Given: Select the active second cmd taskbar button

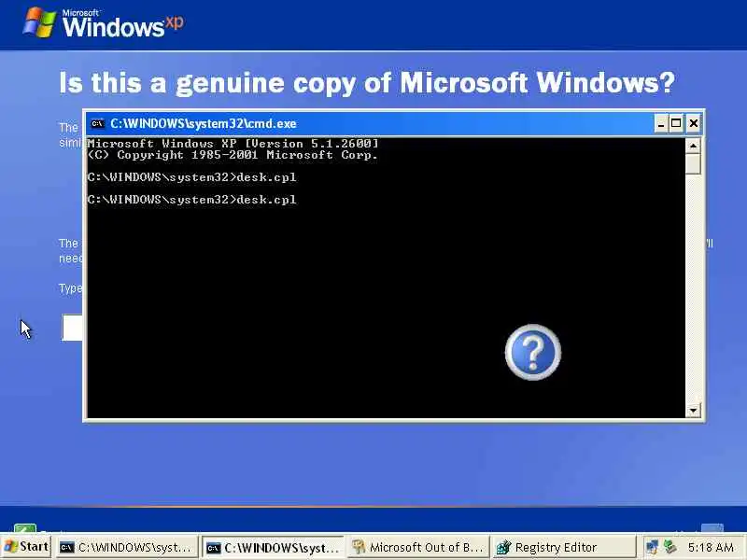Looking at the screenshot, I should pyautogui.click(x=273, y=548).
